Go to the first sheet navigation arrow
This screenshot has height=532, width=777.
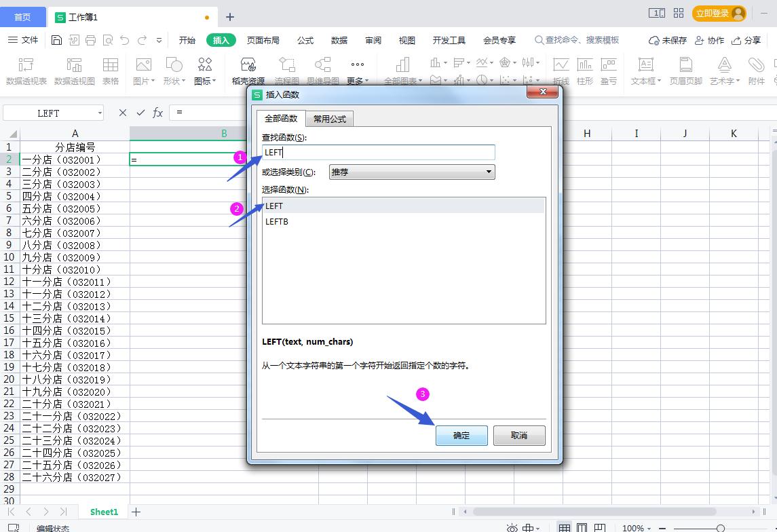[x=11, y=512]
